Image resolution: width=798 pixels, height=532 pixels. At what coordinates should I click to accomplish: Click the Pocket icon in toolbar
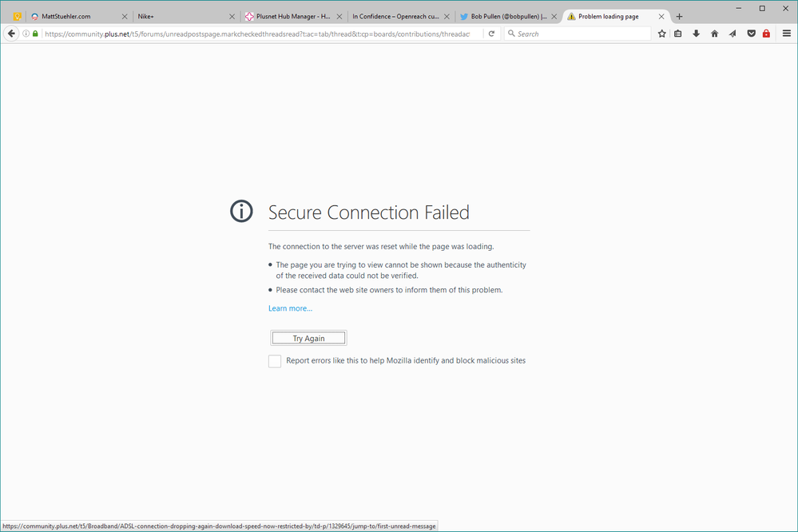[x=750, y=34]
